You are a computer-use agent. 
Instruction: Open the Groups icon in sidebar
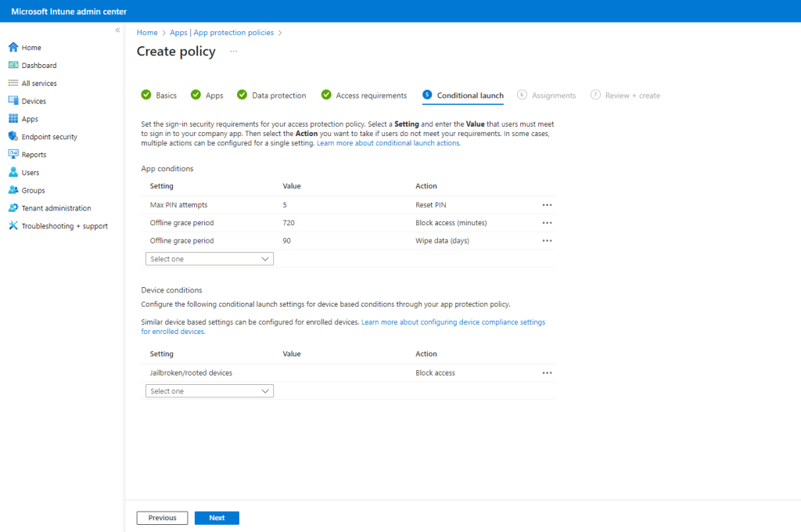[x=13, y=190]
